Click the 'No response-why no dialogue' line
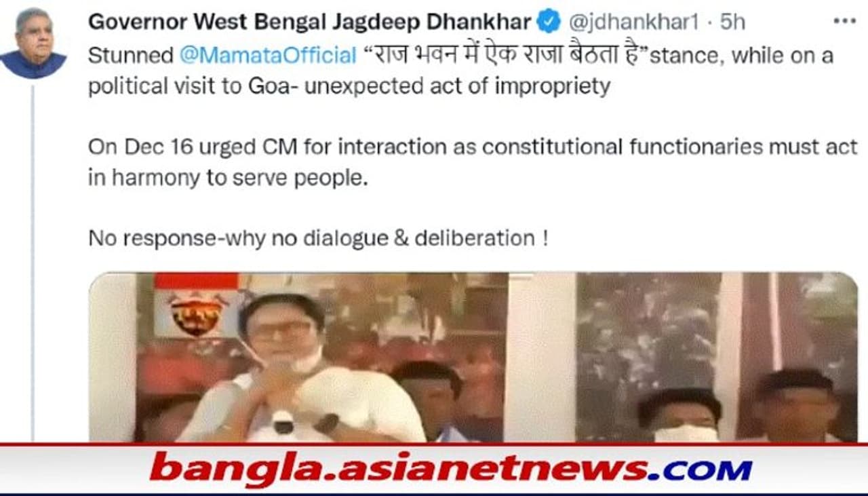Screen dimensions: 868x496 (x=318, y=238)
